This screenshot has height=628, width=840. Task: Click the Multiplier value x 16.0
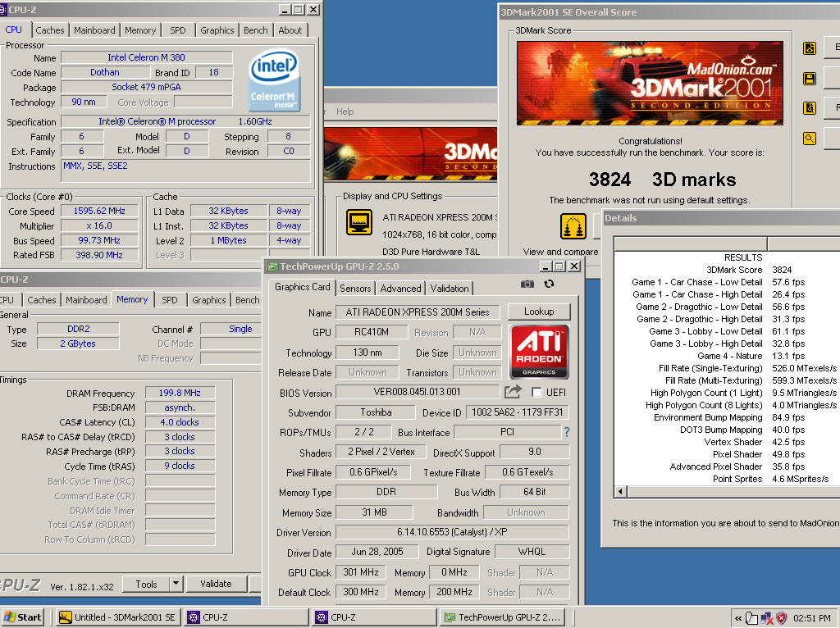(x=99, y=226)
